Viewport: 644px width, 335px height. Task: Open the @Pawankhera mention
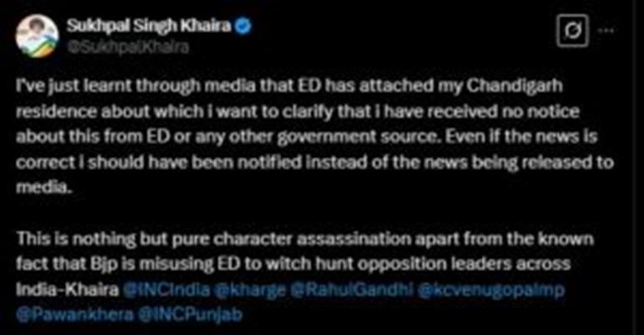click(74, 315)
